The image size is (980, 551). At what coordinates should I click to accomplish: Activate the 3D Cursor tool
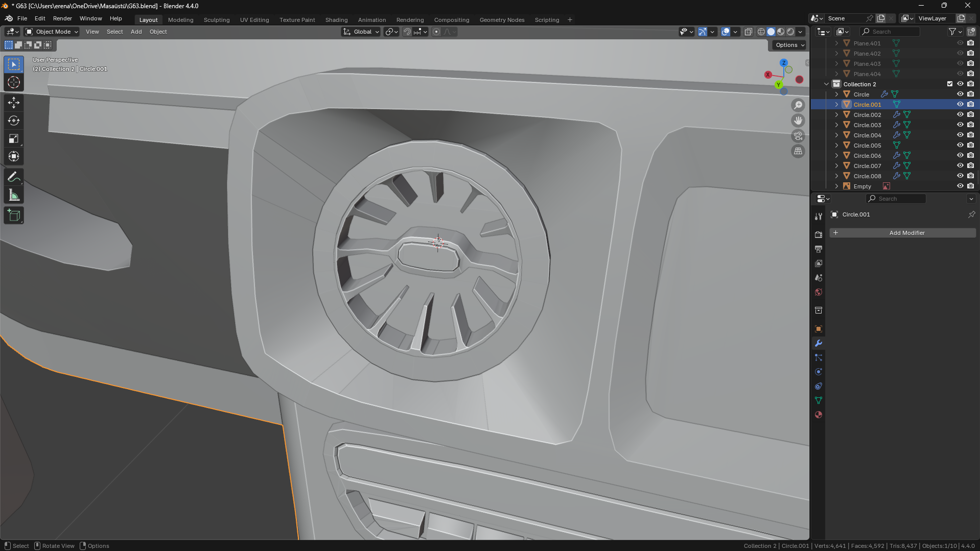(x=14, y=83)
